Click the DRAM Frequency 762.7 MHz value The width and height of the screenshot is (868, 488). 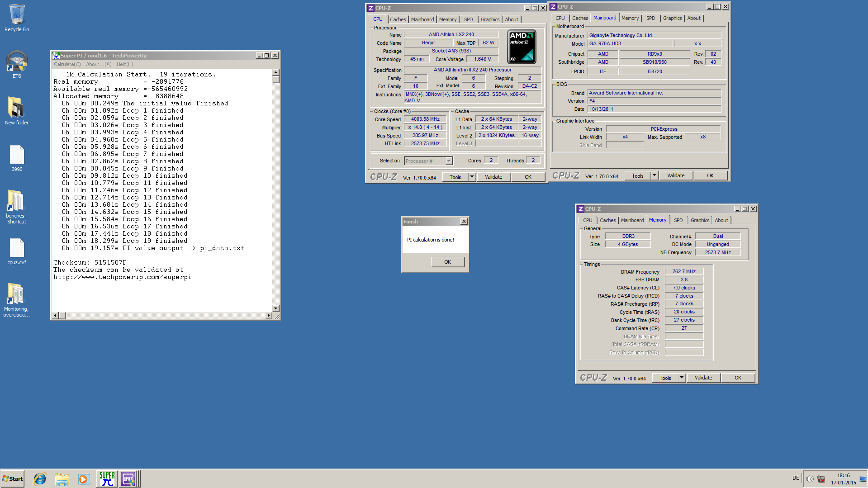[684, 271]
